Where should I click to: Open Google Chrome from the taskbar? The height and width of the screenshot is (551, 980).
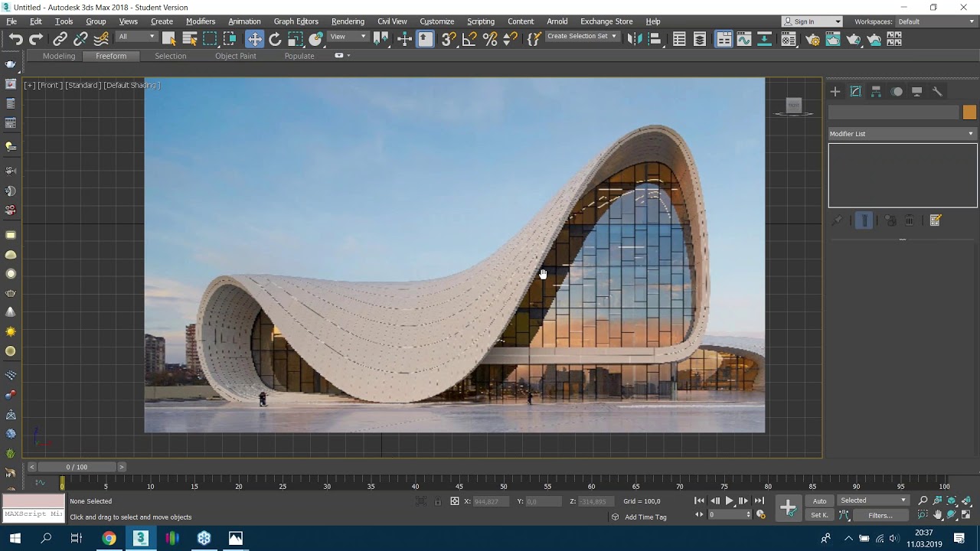click(109, 539)
